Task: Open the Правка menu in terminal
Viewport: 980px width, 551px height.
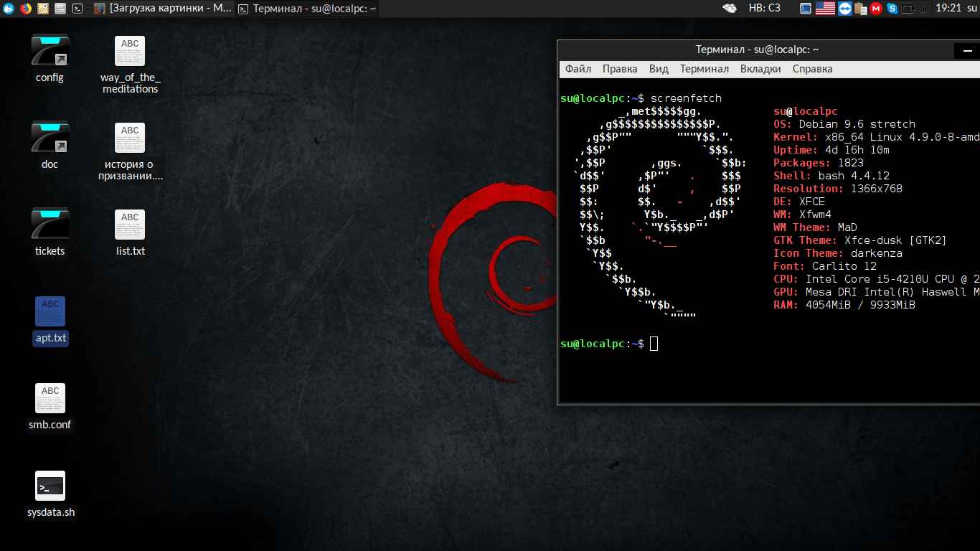Action: tap(620, 69)
